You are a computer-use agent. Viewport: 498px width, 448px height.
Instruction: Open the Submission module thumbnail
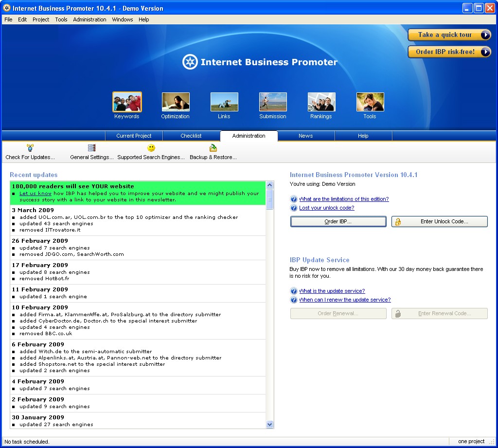273,102
